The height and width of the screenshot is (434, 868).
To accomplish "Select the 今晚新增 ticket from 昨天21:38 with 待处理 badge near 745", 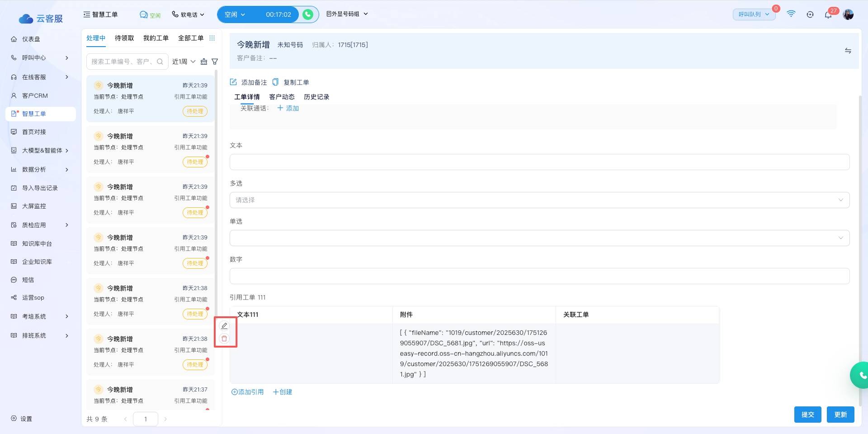I will [x=150, y=352].
